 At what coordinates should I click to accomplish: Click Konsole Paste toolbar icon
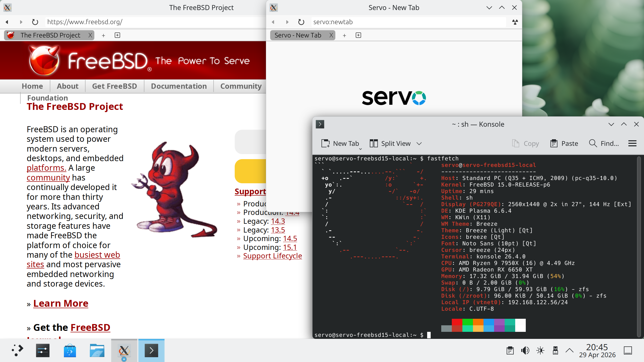click(554, 144)
